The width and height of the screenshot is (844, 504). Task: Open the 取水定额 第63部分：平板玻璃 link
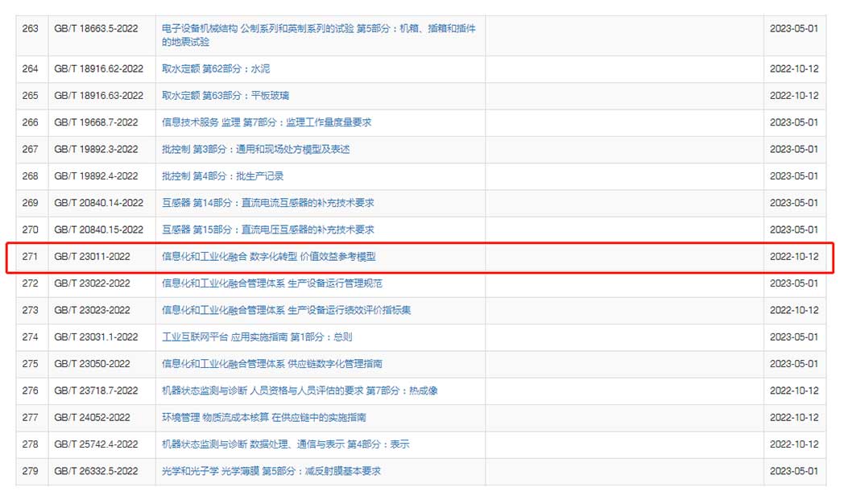tap(225, 96)
